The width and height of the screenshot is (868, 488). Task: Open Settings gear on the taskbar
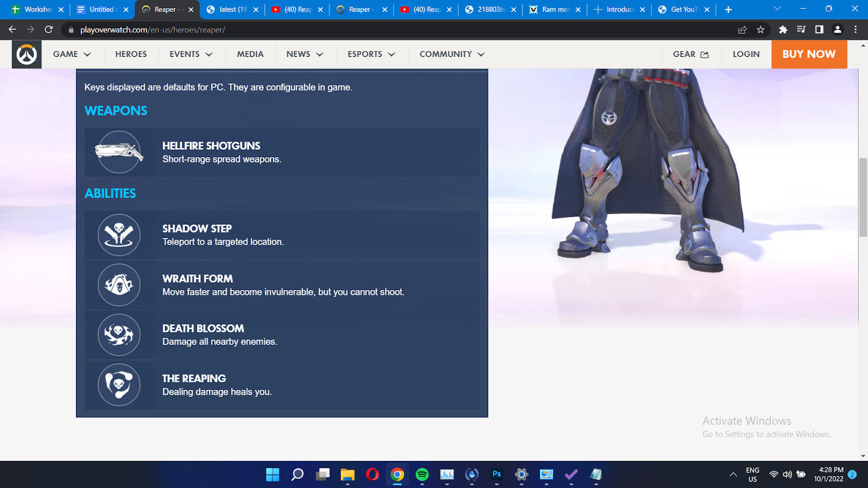pos(522,475)
